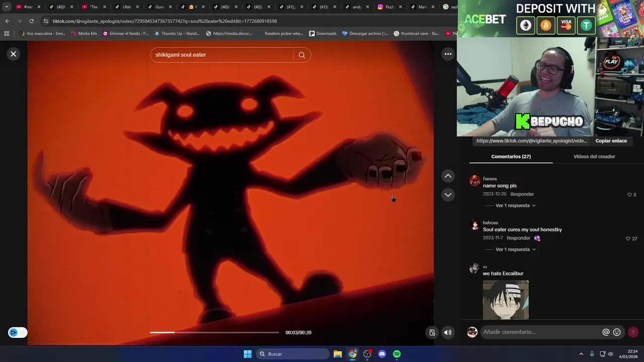Open 'Descargar archivo' bookmark
This screenshot has width=644, height=362.
click(365, 34)
